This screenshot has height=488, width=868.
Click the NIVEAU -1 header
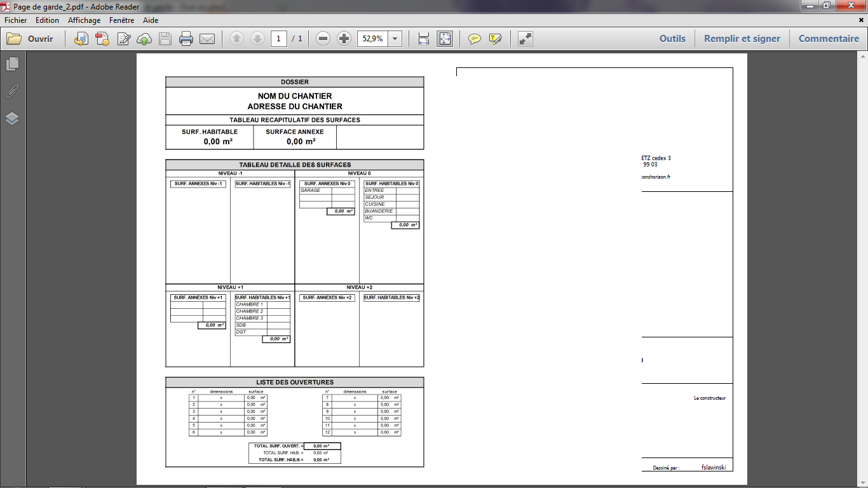(230, 173)
